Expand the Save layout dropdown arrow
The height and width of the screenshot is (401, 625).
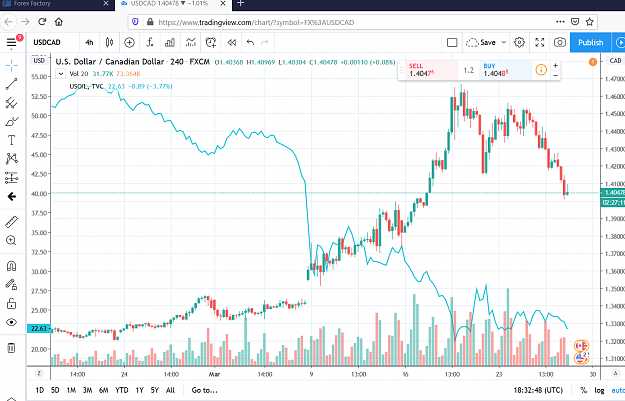click(504, 42)
